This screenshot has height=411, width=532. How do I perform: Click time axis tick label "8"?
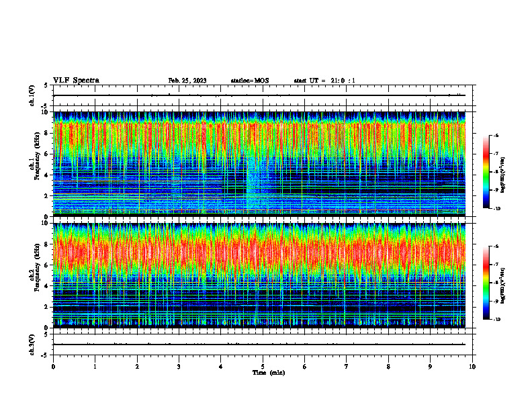point(388,367)
